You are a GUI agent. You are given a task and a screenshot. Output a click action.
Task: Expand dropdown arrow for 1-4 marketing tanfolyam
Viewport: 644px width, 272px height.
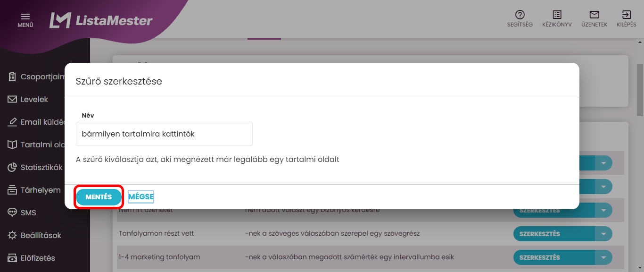coord(603,257)
